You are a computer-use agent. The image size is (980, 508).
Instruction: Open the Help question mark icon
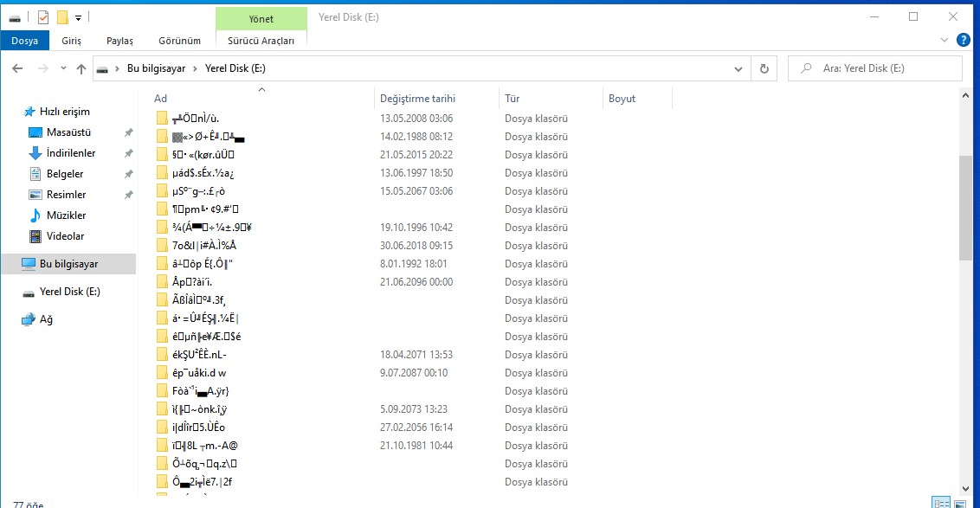[964, 40]
